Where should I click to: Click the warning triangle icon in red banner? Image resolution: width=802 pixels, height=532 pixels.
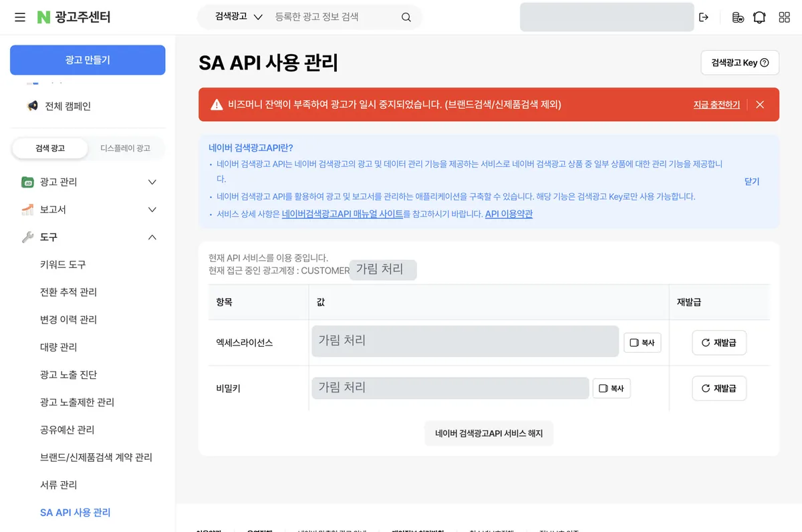point(217,105)
